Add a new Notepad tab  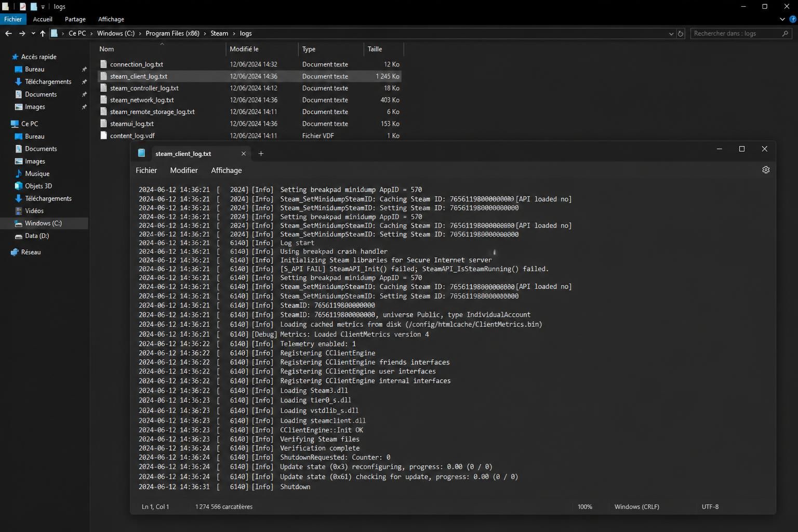(261, 154)
